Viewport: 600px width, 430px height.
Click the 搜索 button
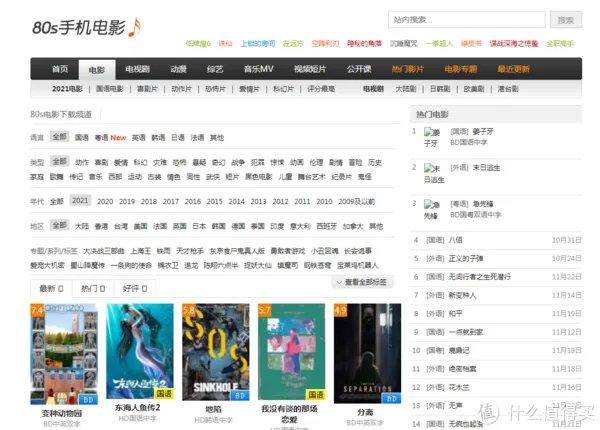tap(566, 20)
